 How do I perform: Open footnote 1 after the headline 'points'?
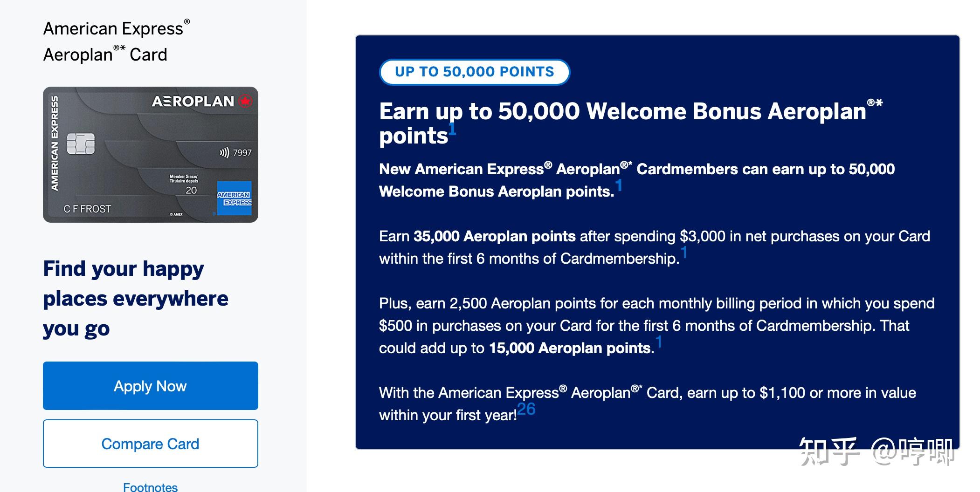(452, 128)
